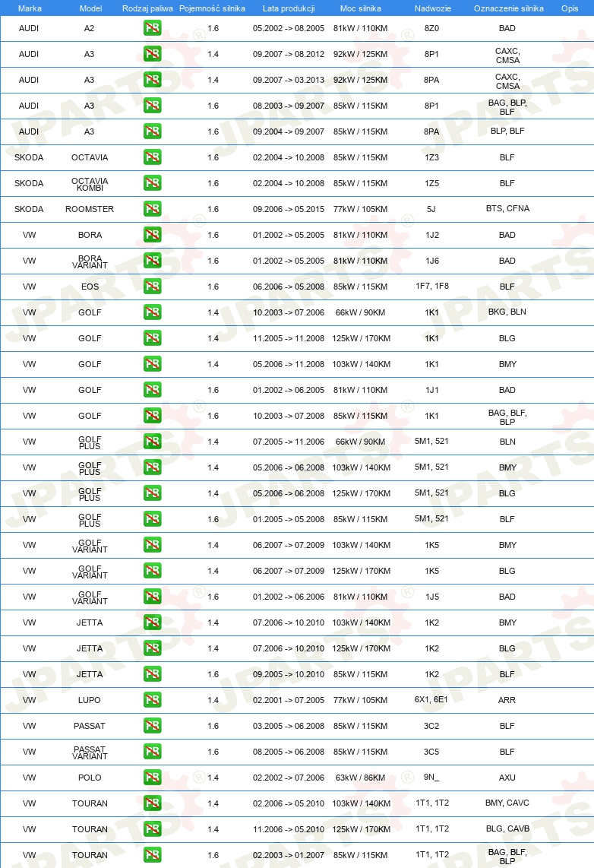Click the body code '5J' in the ROOMSTER row
Viewport: 594px width, 868px height.
pos(431,209)
